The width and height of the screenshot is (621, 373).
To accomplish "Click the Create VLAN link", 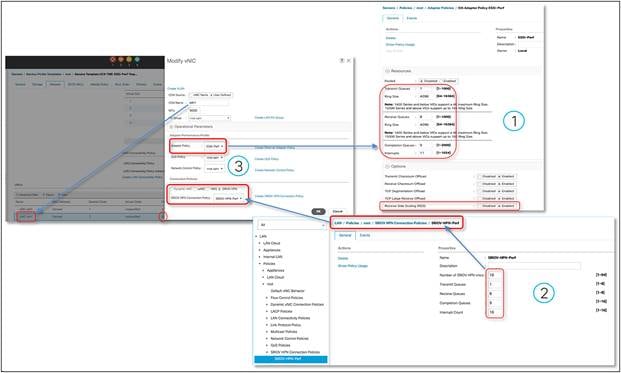I will (175, 88).
